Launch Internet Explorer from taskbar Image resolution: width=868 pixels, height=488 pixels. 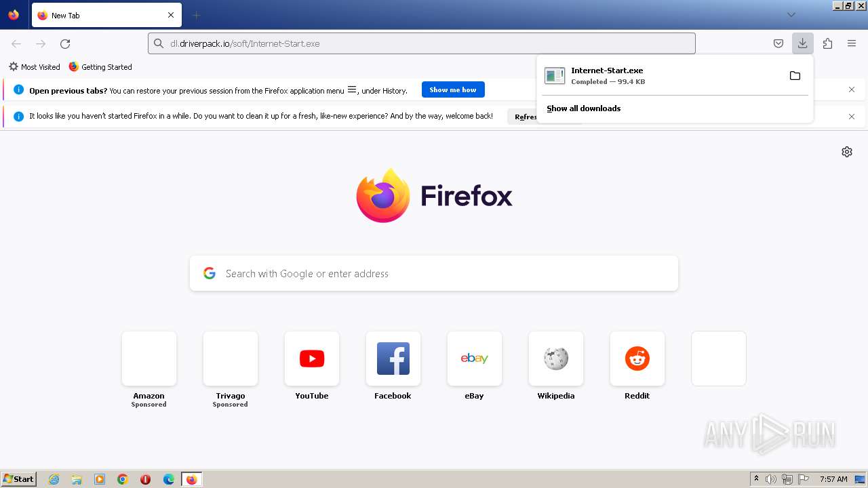pyautogui.click(x=54, y=479)
